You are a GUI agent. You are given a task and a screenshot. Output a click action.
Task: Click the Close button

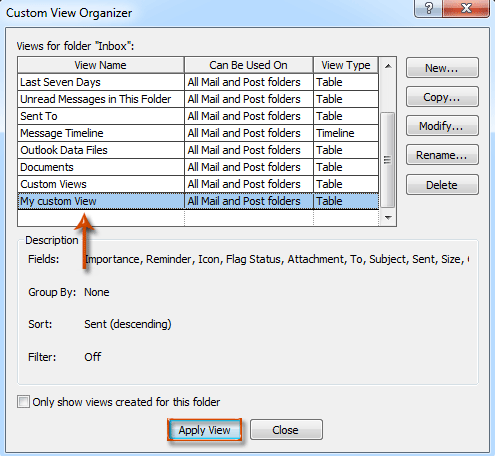coord(286,430)
